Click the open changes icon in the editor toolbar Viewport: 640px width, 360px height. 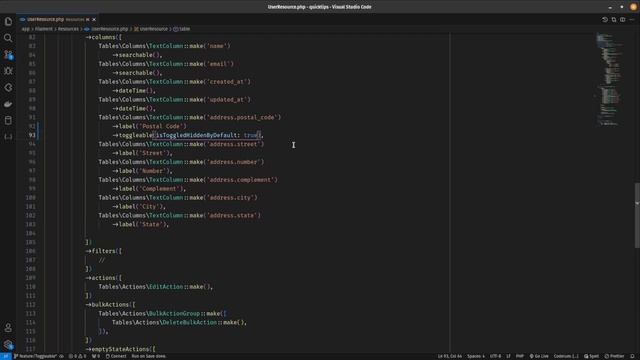coord(614,20)
